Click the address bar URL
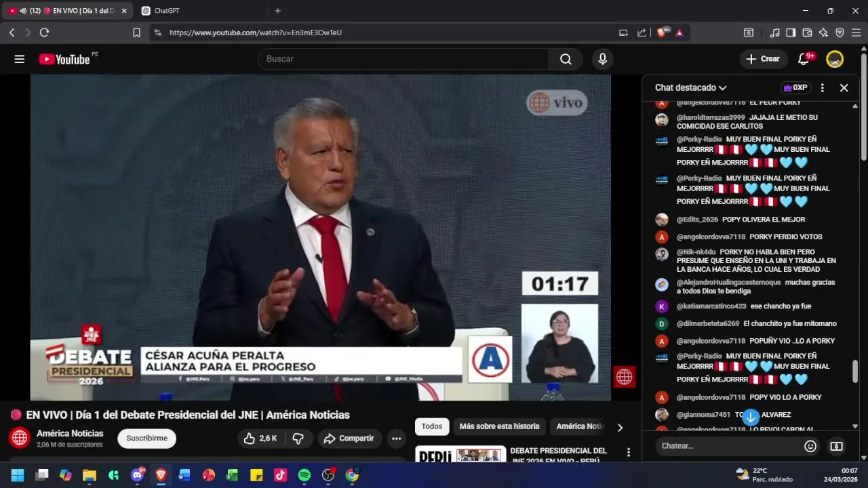The height and width of the screenshot is (488, 868). (256, 33)
